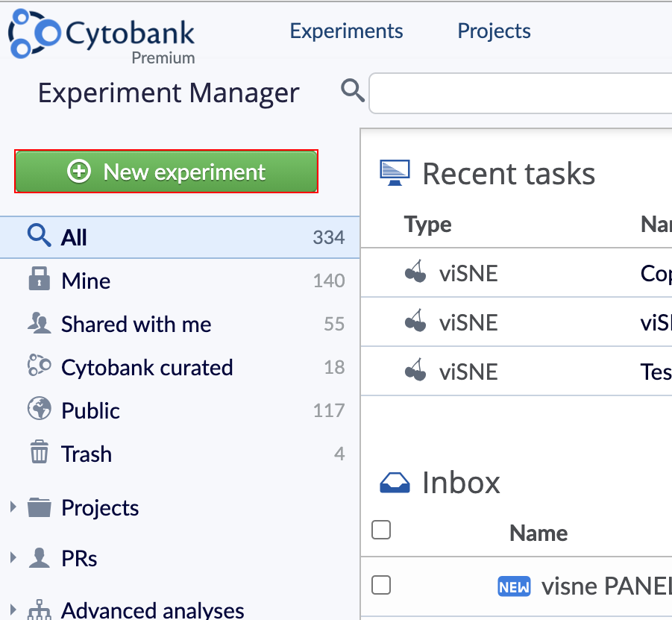Open the Projects menu in header

click(494, 31)
